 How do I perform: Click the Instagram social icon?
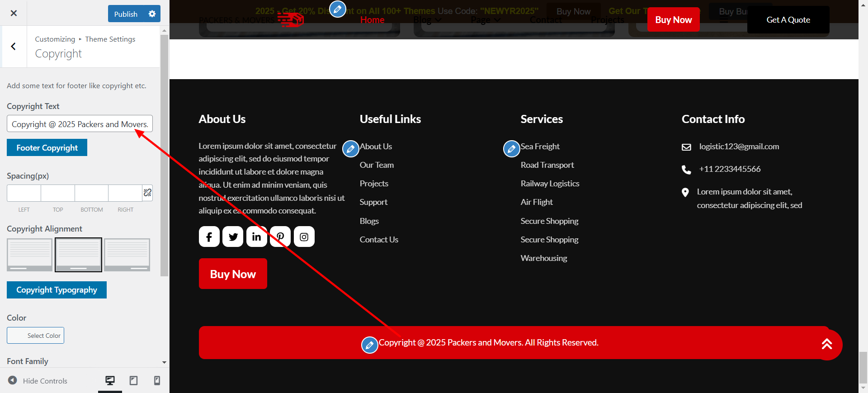[304, 237]
